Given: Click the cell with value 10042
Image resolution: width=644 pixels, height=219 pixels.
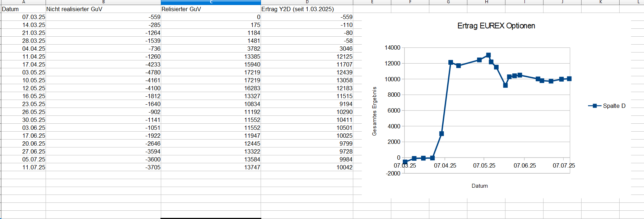Looking at the screenshot, I should tap(344, 167).
